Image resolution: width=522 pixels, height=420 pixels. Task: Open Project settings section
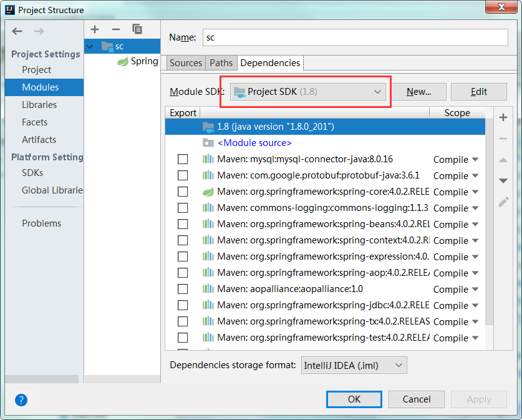36,70
